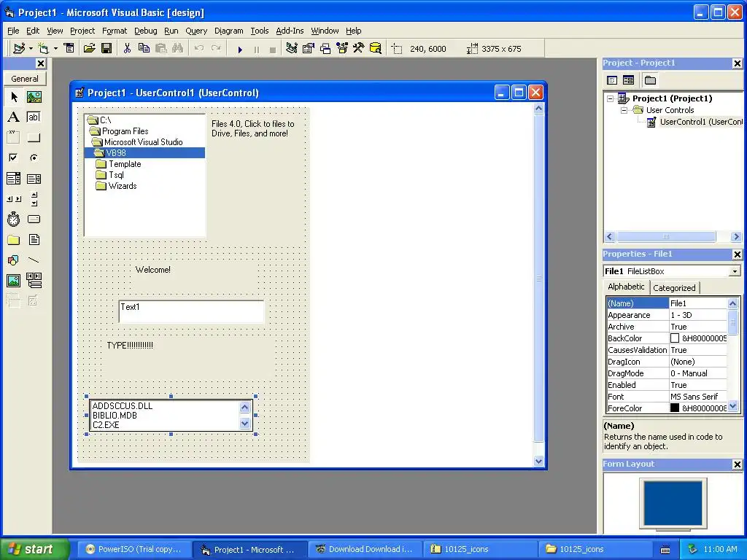The height and width of the screenshot is (560, 747).
Task: Save the project with the floppy disk icon
Action: [x=107, y=48]
